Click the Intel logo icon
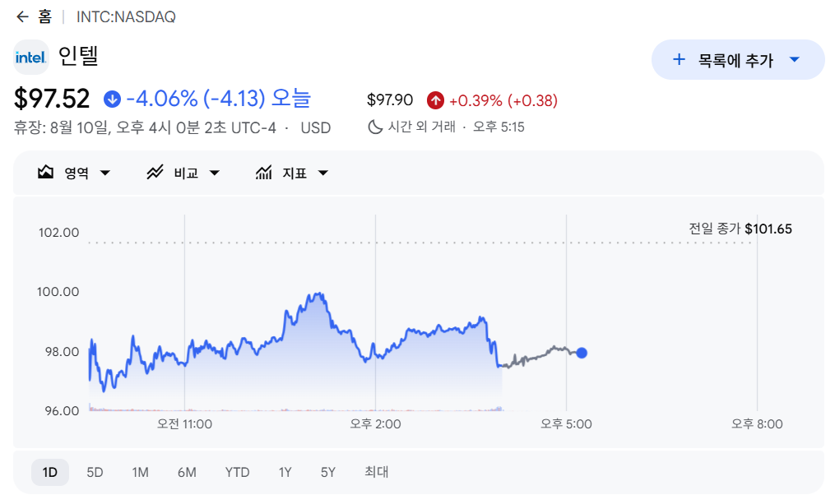 pos(31,57)
